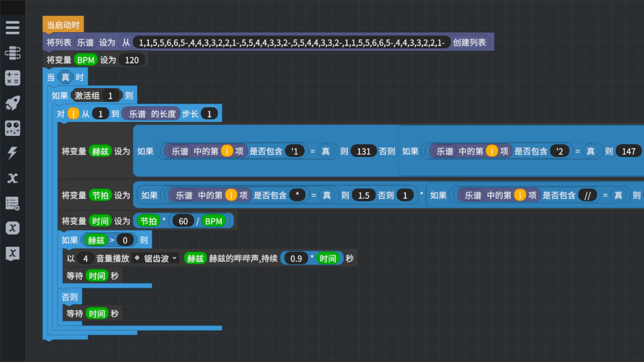Click the * text field in the 节拍 contains check
The height and width of the screenshot is (362, 644).
pyautogui.click(x=297, y=195)
